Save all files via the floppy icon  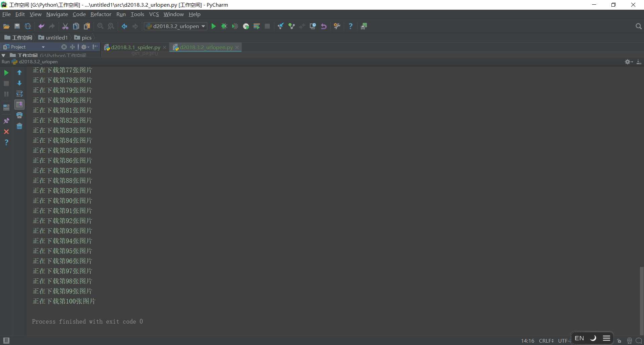[x=17, y=26]
